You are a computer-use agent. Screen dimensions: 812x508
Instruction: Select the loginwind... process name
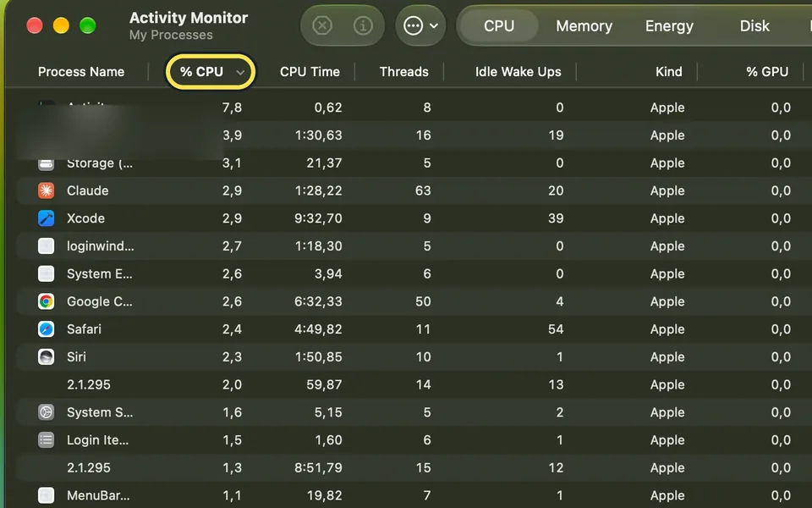101,246
